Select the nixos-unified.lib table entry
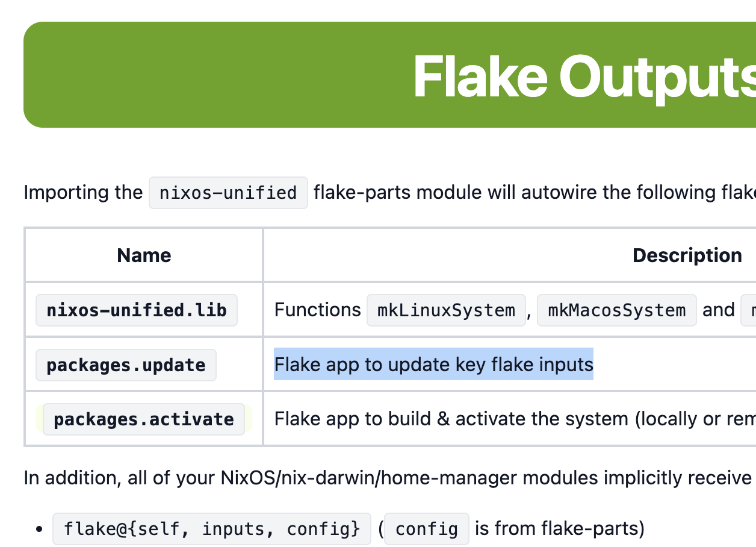 (x=137, y=310)
